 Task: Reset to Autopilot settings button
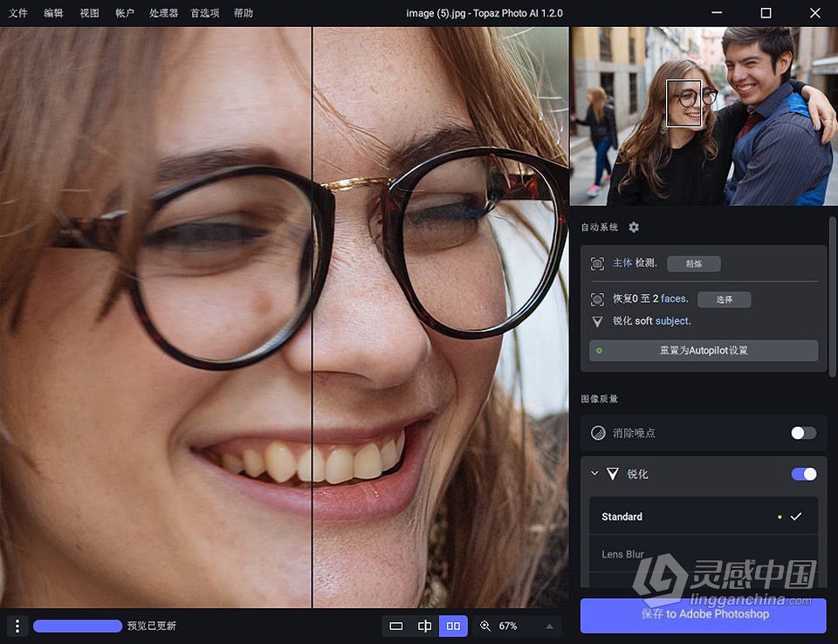coord(704,351)
